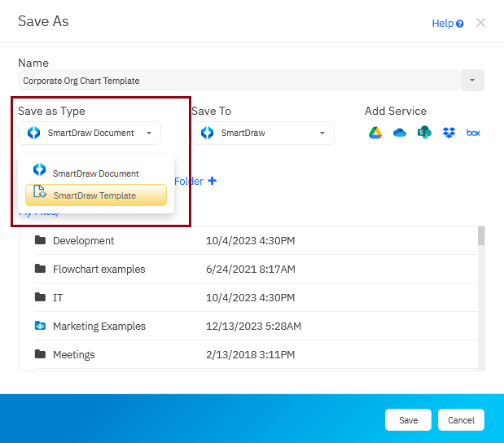This screenshot has height=443, width=504.
Task: Click the Marketing Examples shared folder icon
Action: [x=40, y=326]
